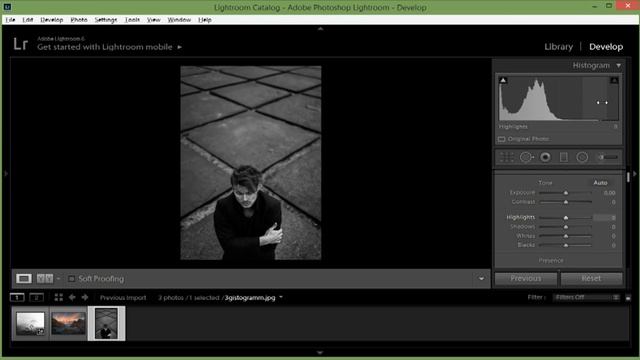Click the Filter on/off switch
Image resolution: width=640 pixels, height=360 pixels.
click(x=628, y=298)
